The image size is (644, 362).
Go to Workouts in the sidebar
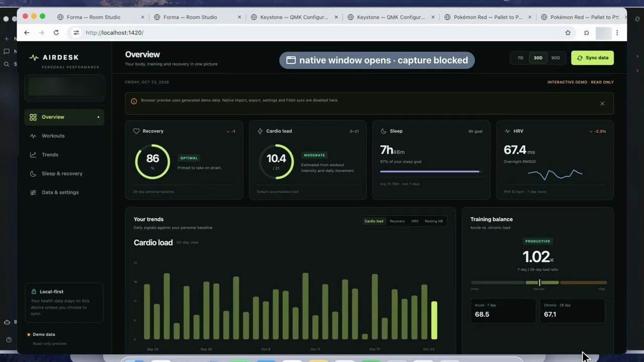pos(64,136)
